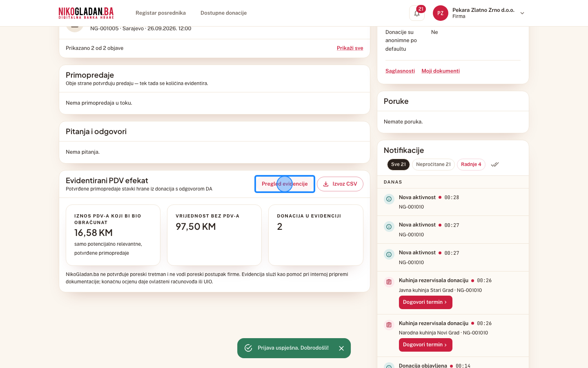Click the PZ avatar circle
Screen dimensions: 588x368
(x=440, y=13)
